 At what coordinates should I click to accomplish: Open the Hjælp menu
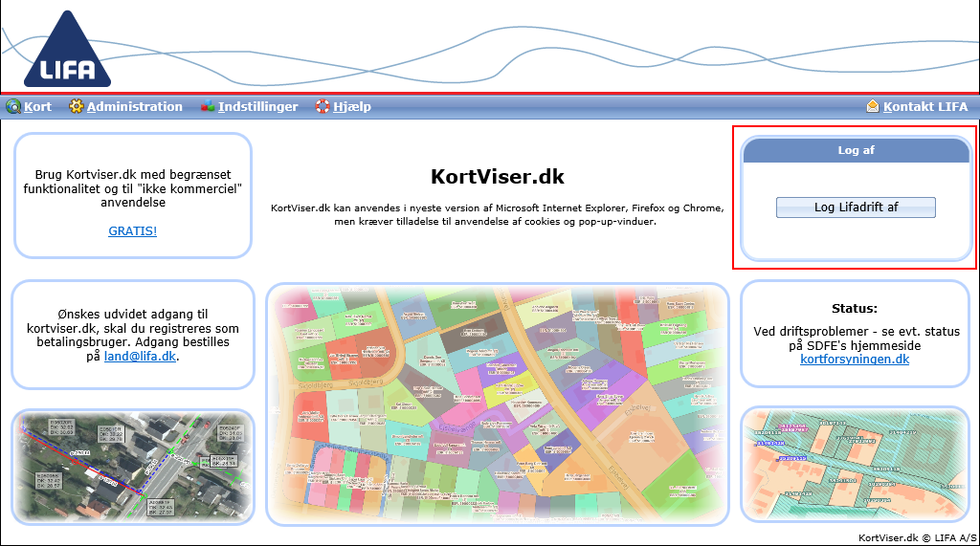[352, 107]
